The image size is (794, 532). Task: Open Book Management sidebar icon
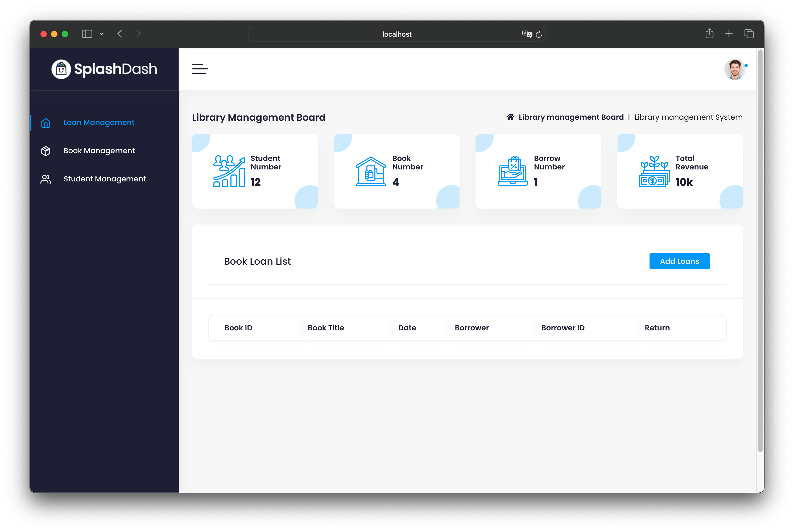point(46,150)
